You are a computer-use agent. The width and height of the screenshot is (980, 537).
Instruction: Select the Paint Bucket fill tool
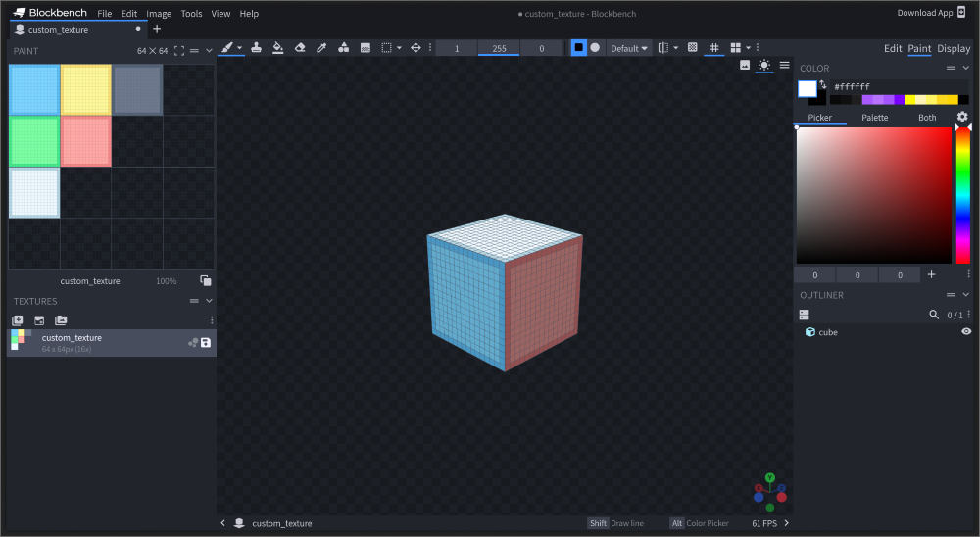(x=277, y=47)
